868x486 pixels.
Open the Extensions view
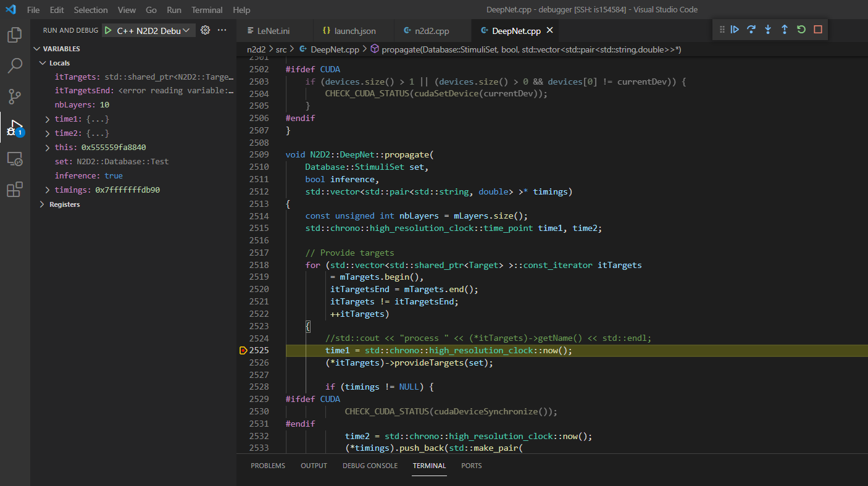[15, 190]
